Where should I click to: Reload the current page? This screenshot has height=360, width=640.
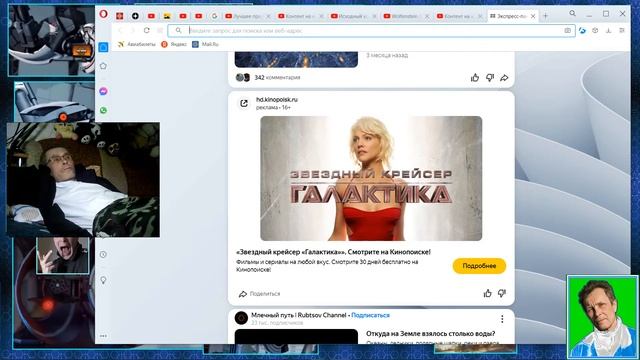(147, 30)
